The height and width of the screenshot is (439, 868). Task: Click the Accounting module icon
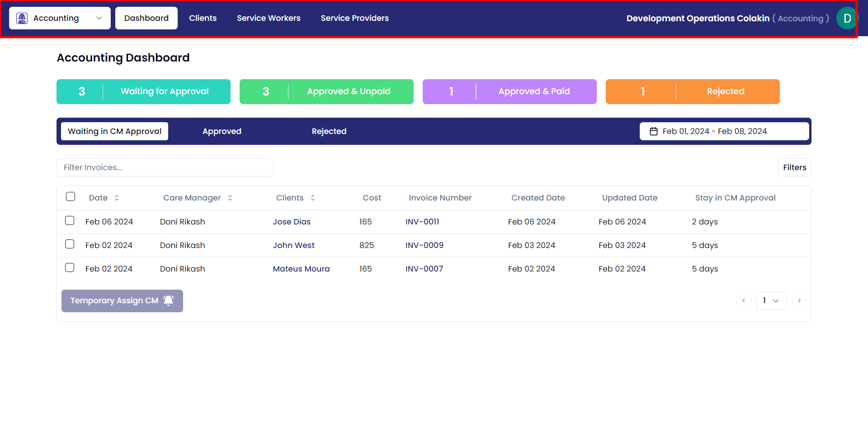click(x=22, y=18)
